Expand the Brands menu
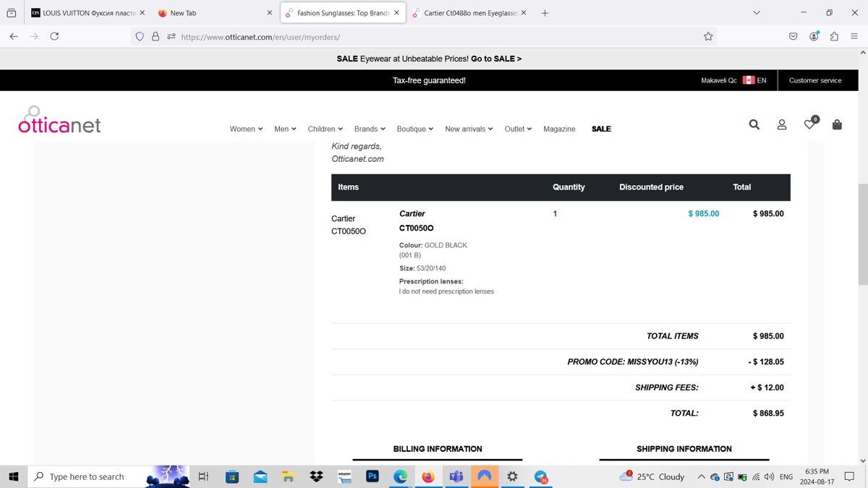Image resolution: width=868 pixels, height=488 pixels. (370, 129)
